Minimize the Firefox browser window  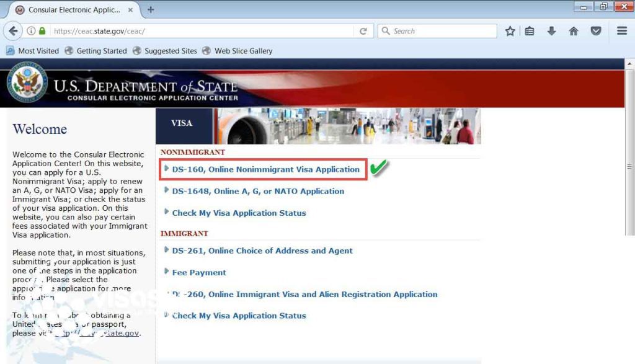coord(584,7)
